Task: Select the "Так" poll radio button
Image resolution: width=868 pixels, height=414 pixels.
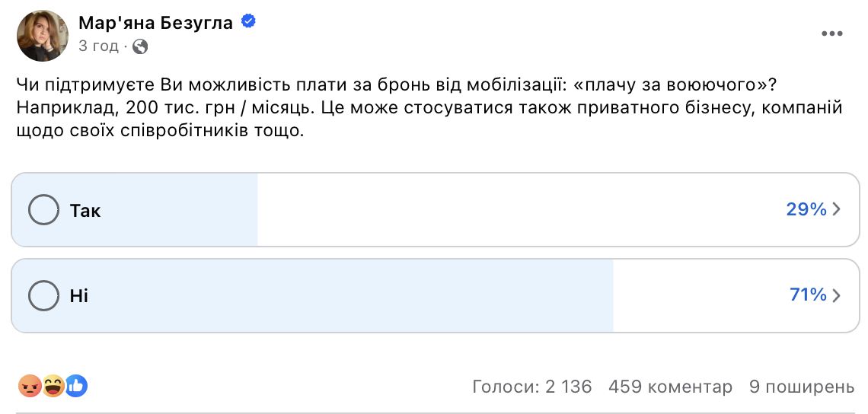Action: pos(43,210)
